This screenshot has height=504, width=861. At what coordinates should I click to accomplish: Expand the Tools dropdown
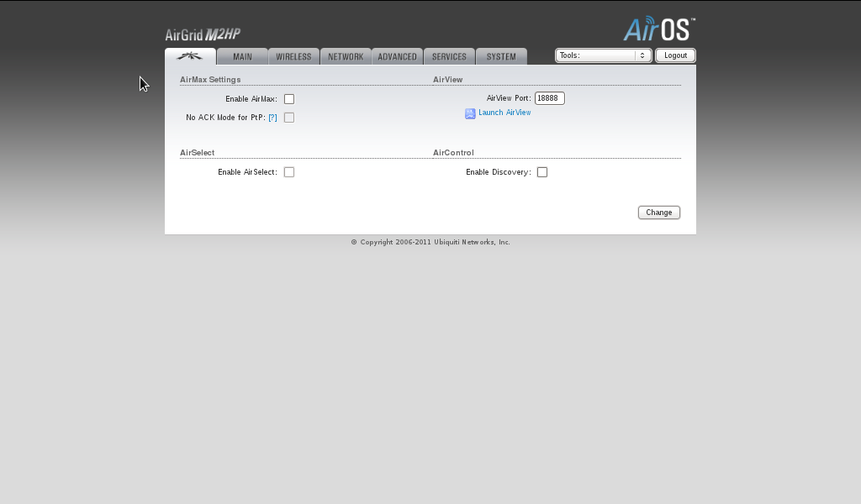[x=603, y=55]
